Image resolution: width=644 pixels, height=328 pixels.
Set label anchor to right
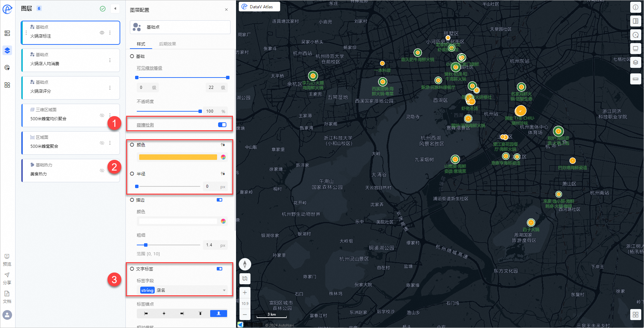(182, 313)
